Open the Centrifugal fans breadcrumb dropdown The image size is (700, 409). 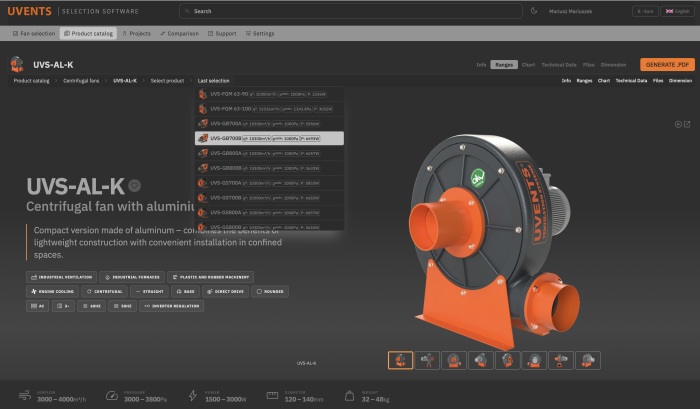tap(81, 81)
